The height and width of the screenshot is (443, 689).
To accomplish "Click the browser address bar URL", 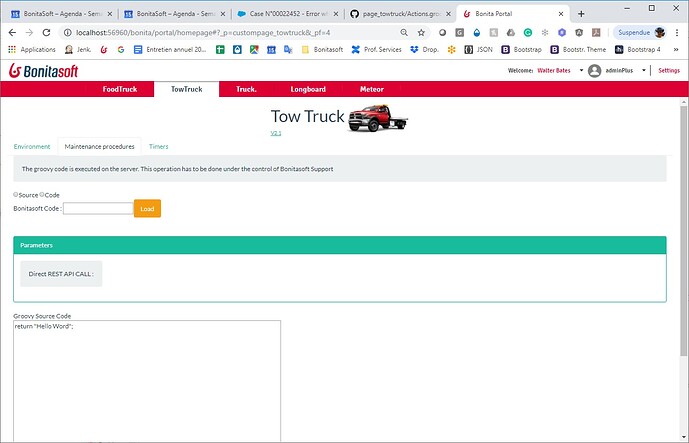I will [x=203, y=33].
